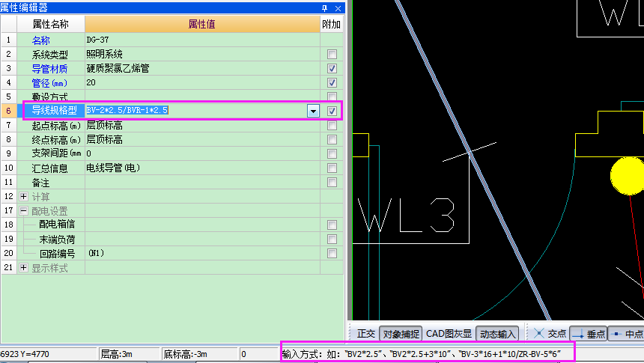
Task: Select 管径 value 20
Action: [91, 82]
